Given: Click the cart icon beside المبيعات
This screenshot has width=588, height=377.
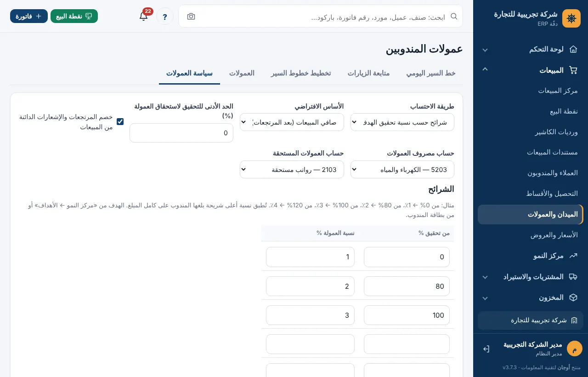Looking at the screenshot, I should point(573,70).
